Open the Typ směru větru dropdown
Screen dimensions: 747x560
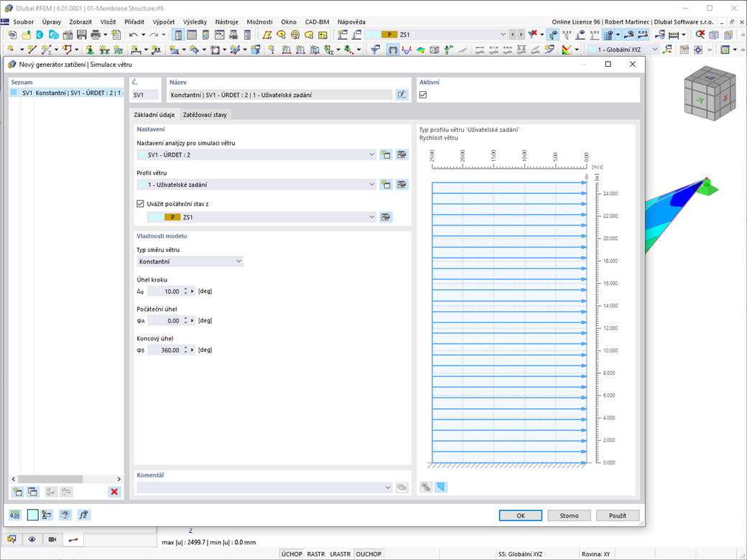238,261
